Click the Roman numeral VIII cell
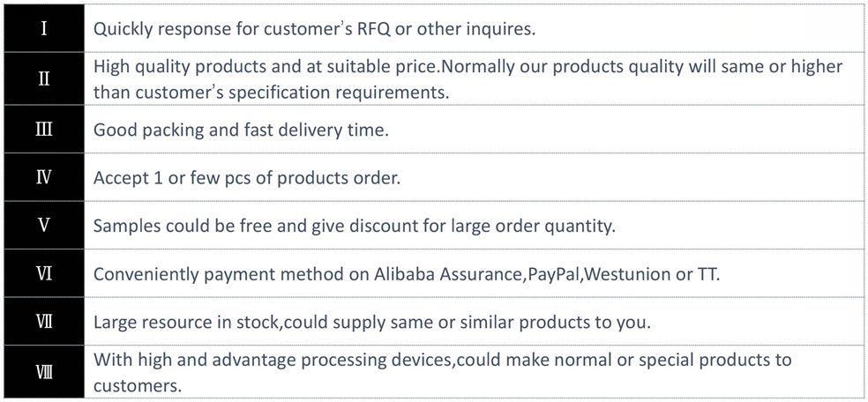The image size is (868, 402). (x=43, y=372)
